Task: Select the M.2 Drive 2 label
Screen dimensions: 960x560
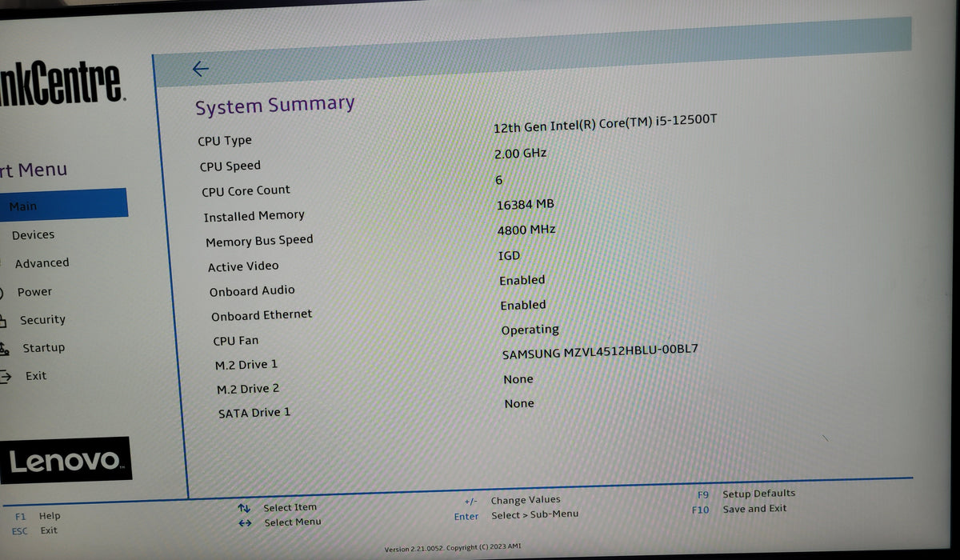Action: pyautogui.click(x=248, y=389)
